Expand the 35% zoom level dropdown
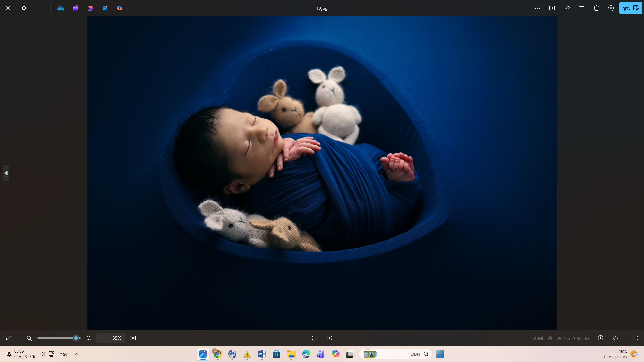Viewport: 644px width, 362px height. [x=103, y=338]
